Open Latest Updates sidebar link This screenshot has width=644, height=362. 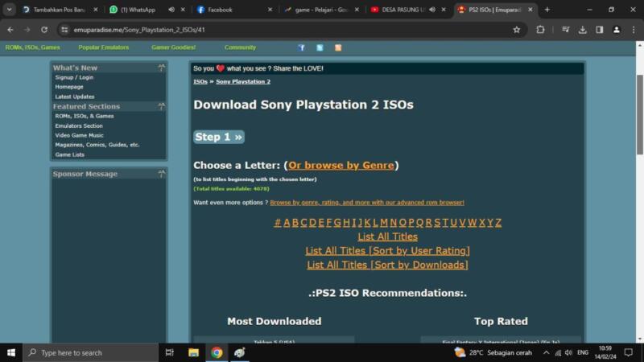(x=75, y=97)
